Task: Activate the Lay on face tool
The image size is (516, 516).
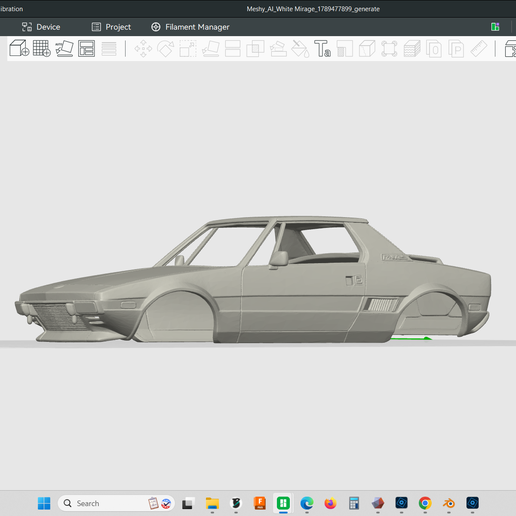Action: pos(211,49)
